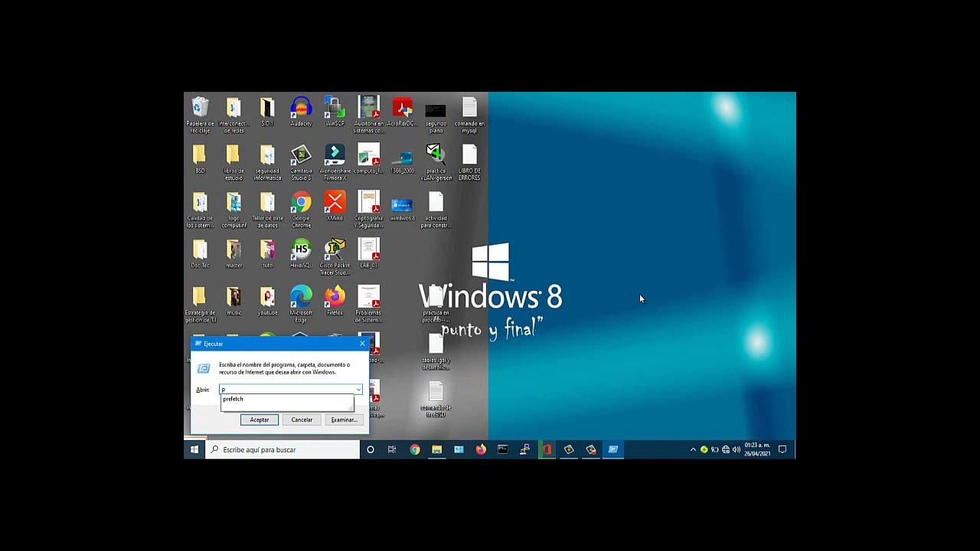Open the Windows Start menu
This screenshot has width=980, height=551.
[x=194, y=450]
